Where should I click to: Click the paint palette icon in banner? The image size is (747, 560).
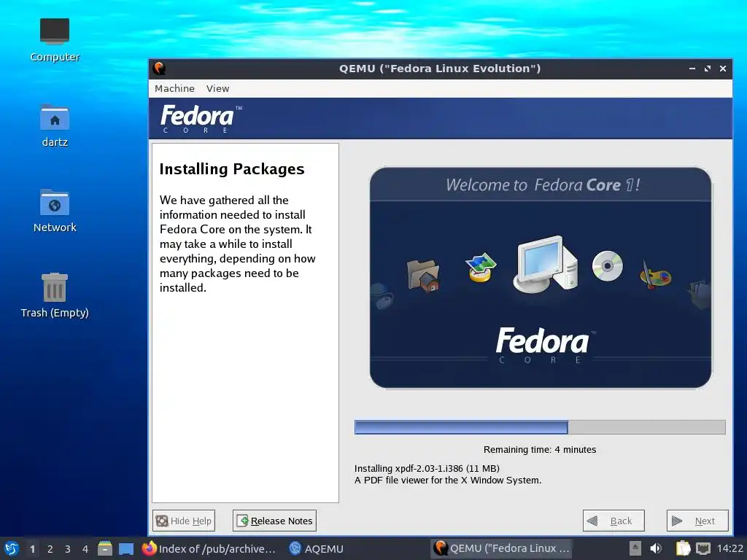coord(655,275)
